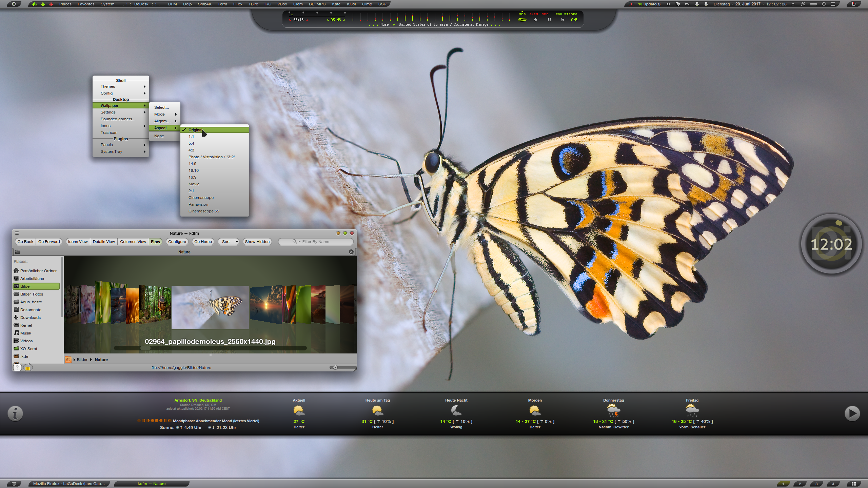Switch to Details View in kdfm
This screenshot has width=868, height=488.
coord(104,242)
